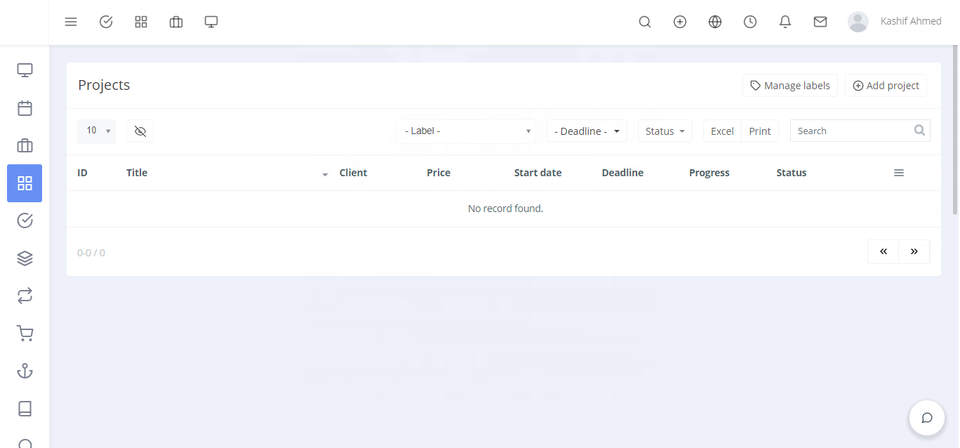Open the clock timer icon in header
This screenshot has height=448, width=960.
750,22
